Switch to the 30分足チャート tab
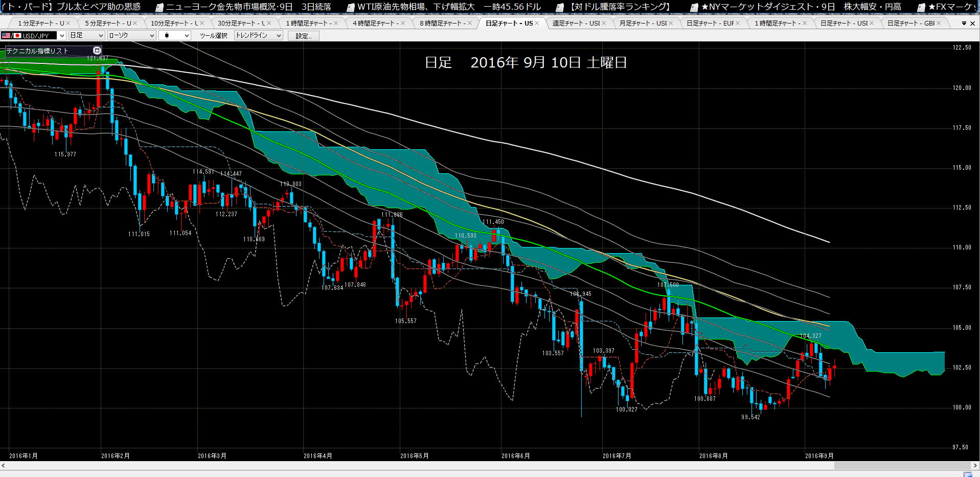 click(x=241, y=23)
